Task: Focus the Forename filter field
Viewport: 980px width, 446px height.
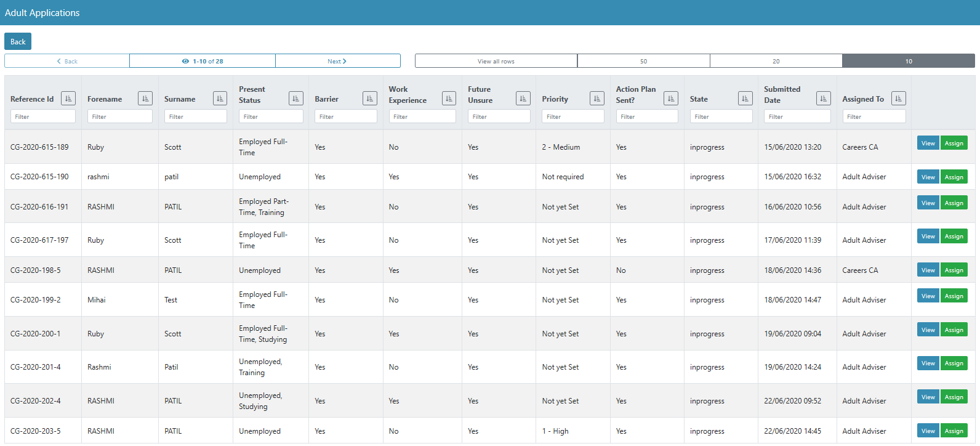Action: point(120,116)
